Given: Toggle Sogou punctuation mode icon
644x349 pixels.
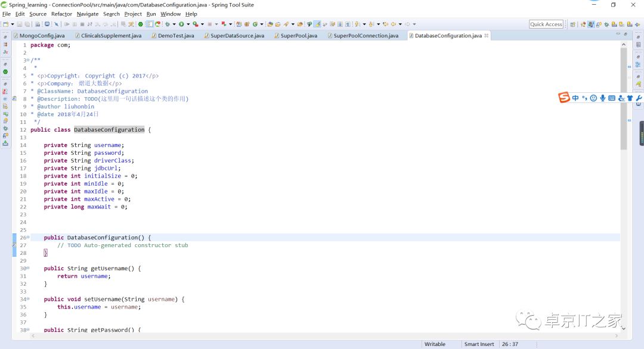Looking at the screenshot, I should [584, 98].
